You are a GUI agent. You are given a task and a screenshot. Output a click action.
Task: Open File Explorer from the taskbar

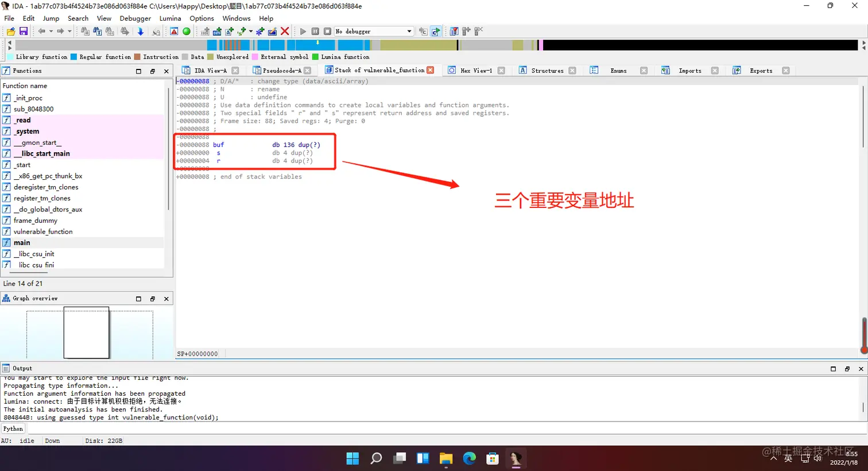tap(446, 458)
